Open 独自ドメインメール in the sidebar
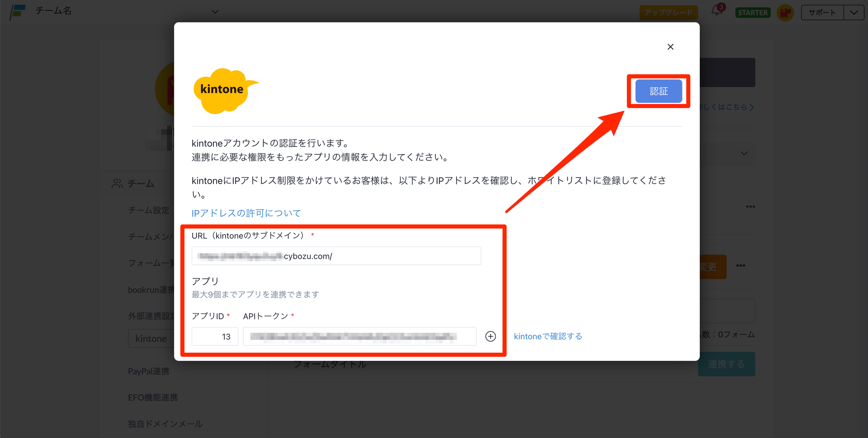The image size is (868, 438). point(165,424)
